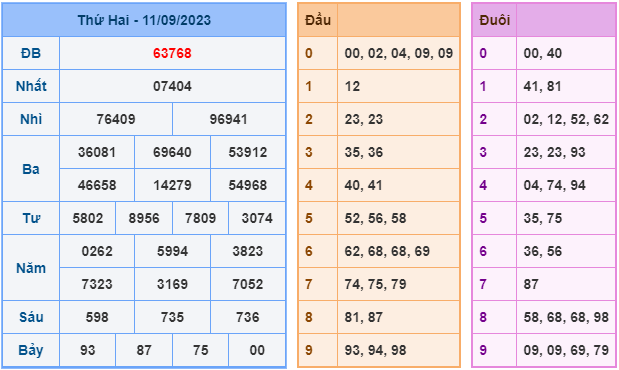This screenshot has height=370, width=619.
Task: Click the Bảy row label
Action: tap(31, 350)
